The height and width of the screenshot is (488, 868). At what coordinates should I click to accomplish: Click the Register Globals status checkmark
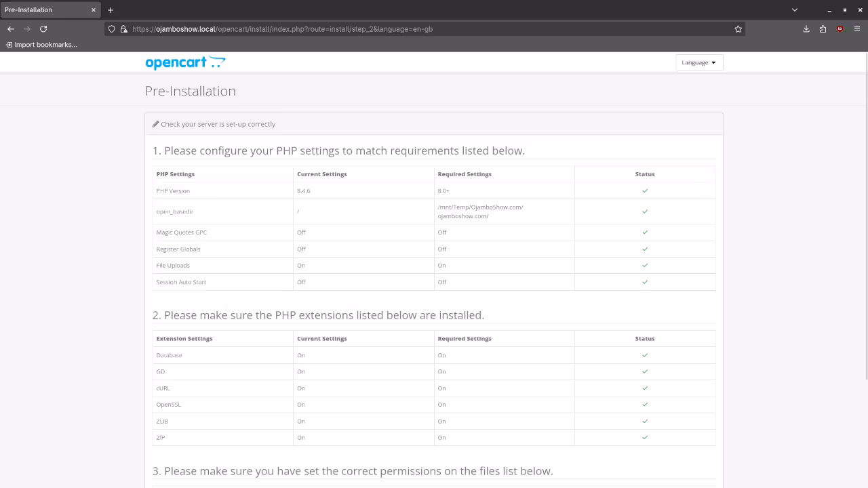pyautogui.click(x=645, y=249)
